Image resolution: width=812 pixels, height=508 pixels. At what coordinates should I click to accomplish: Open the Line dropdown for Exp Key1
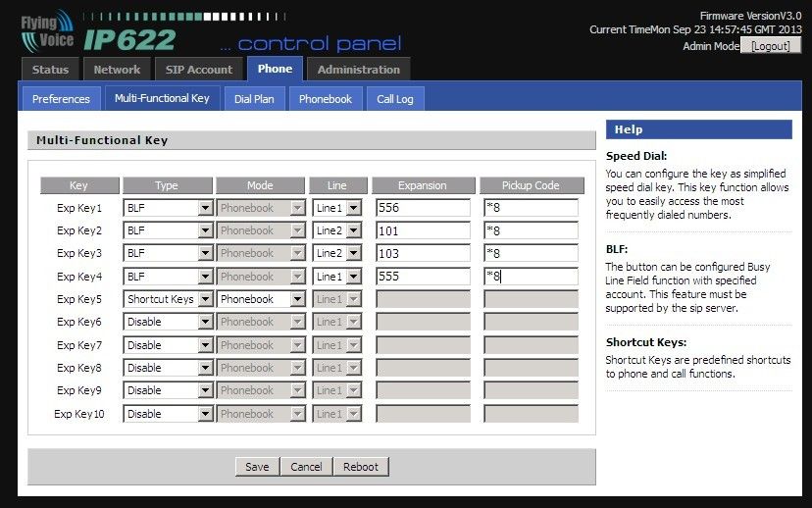tap(336, 208)
